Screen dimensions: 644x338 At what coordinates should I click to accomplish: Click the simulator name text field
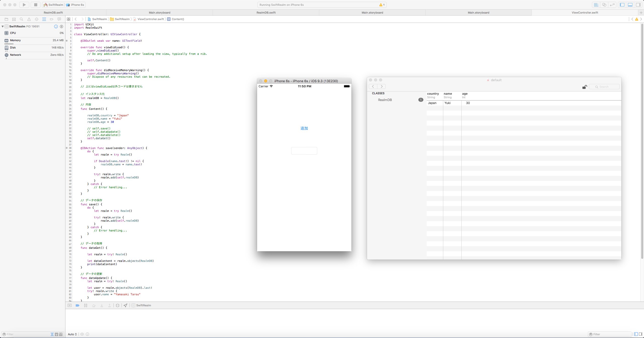pos(304,151)
